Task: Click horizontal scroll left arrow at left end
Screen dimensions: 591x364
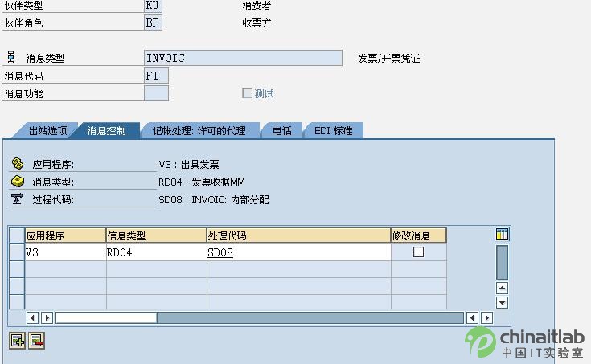Action: 32,317
